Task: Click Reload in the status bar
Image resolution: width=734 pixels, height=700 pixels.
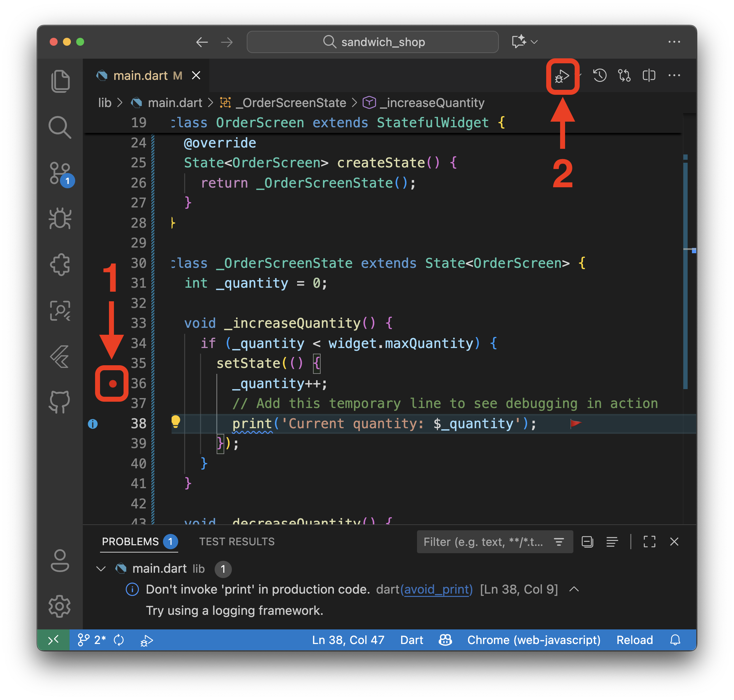Action: [x=634, y=640]
